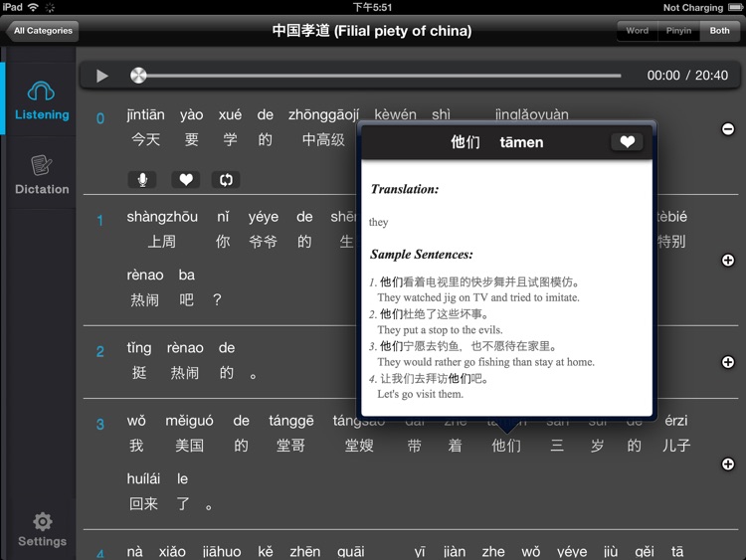Tap the pinyin xiǎo in sentence 4
The height and width of the screenshot is (560, 746).
point(172,552)
